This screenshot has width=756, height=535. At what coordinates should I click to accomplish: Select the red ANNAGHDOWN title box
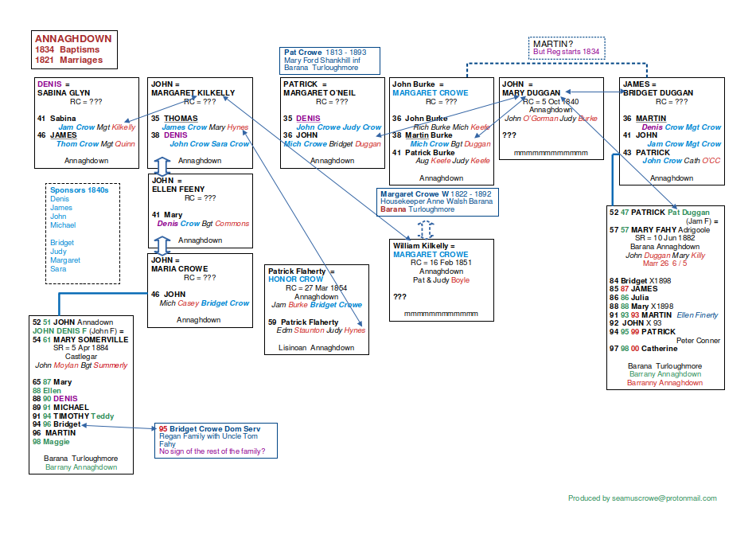pos(73,49)
